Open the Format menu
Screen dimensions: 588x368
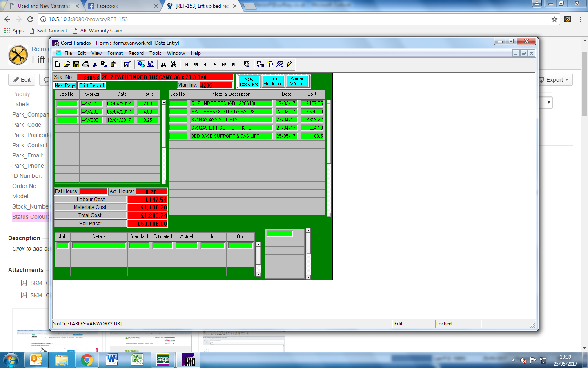[115, 53]
